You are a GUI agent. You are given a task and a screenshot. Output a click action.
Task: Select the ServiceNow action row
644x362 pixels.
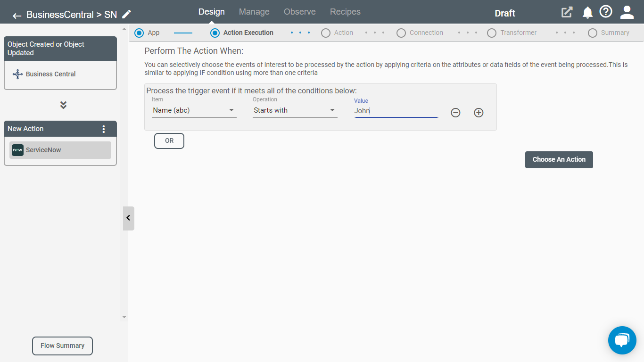coord(60,150)
